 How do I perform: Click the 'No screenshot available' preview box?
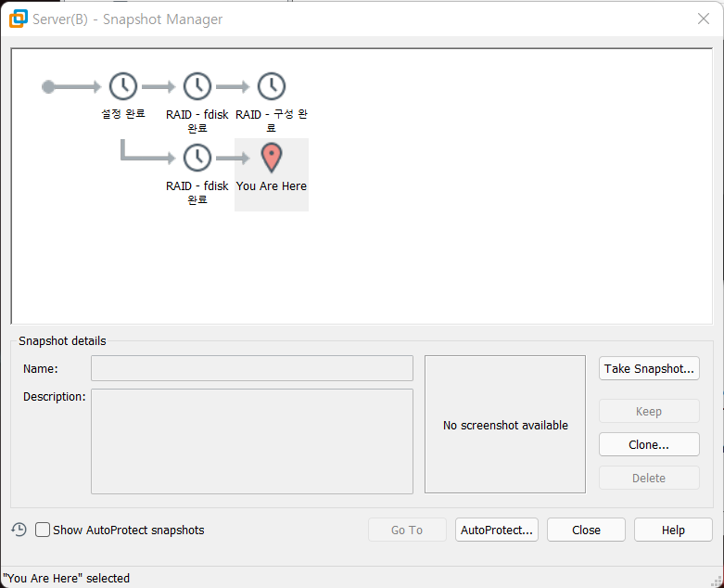pos(504,424)
